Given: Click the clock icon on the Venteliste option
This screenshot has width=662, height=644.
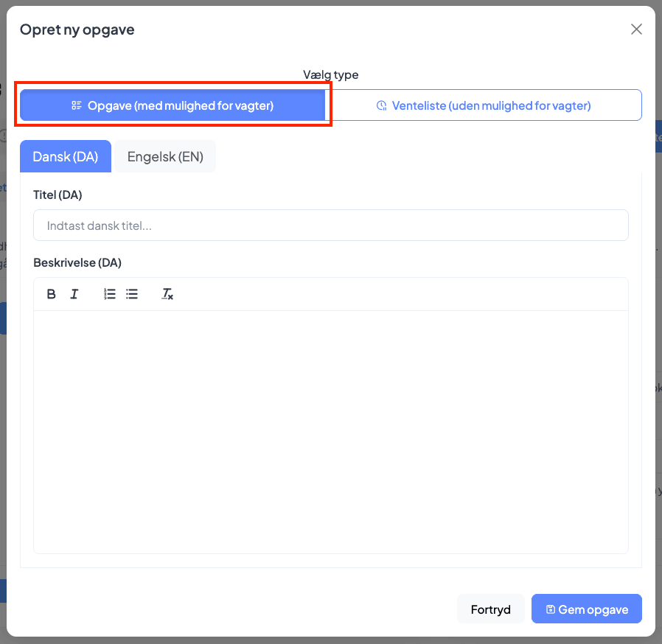Looking at the screenshot, I should coord(382,105).
